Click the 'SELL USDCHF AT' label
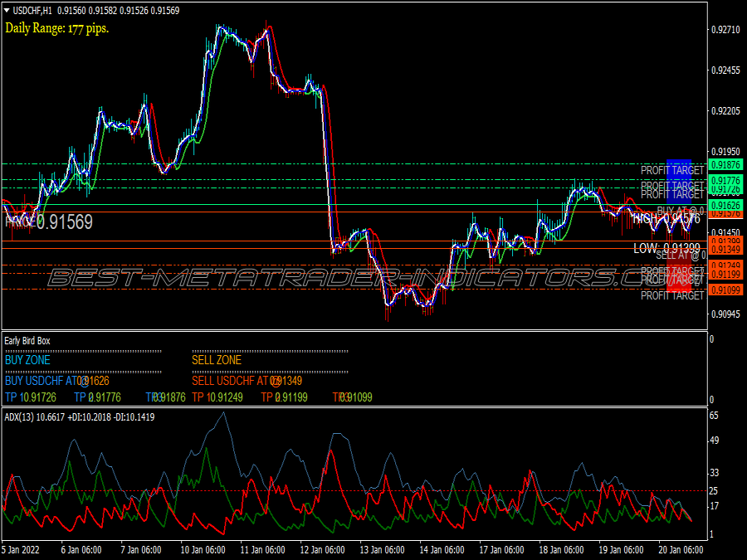Viewport: 747px width, 560px height. 232,381
